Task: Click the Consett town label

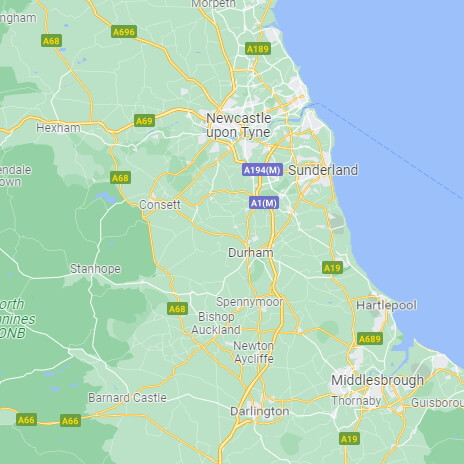Action: [x=160, y=204]
